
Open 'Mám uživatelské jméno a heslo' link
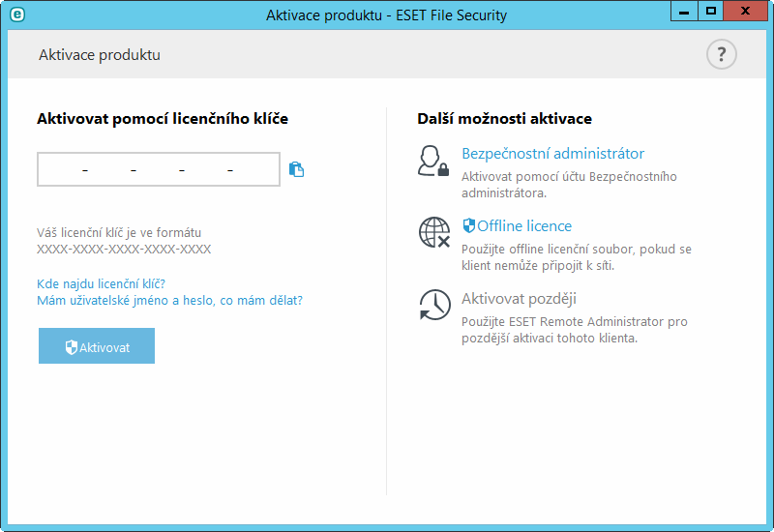(169, 300)
